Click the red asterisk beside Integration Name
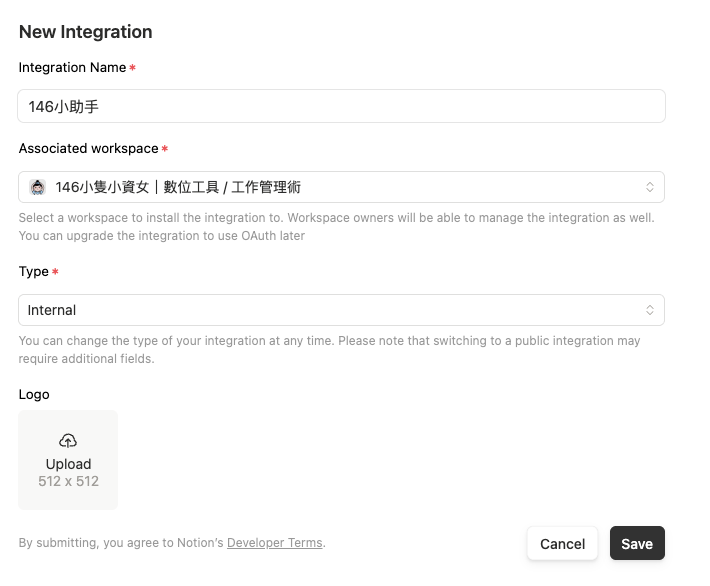Viewport: 710px width, 586px height. tap(133, 68)
